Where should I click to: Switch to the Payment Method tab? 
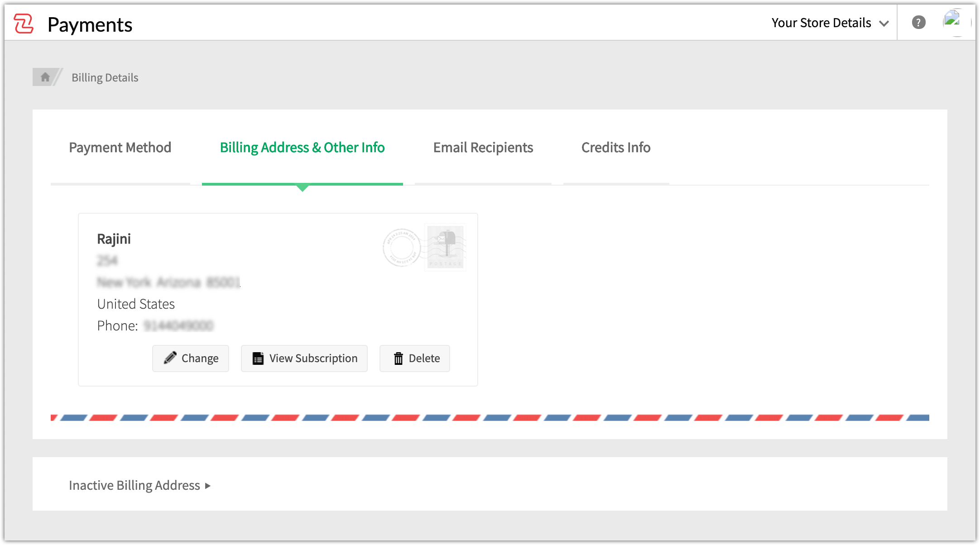pos(120,148)
